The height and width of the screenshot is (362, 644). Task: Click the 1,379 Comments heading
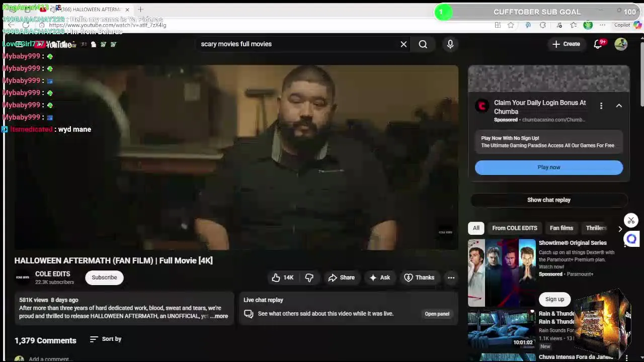point(45,341)
